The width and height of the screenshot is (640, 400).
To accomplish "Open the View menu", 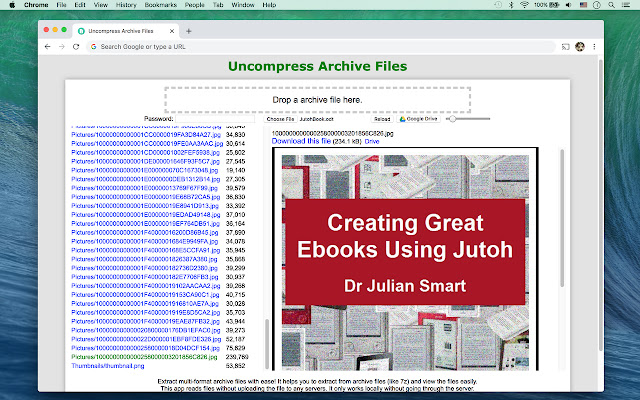I will (x=100, y=5).
